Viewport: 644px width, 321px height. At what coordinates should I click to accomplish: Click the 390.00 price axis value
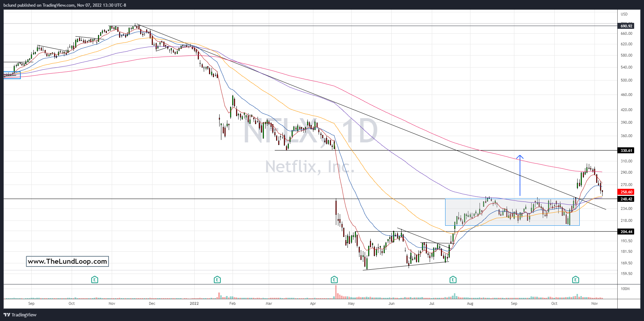626,122
